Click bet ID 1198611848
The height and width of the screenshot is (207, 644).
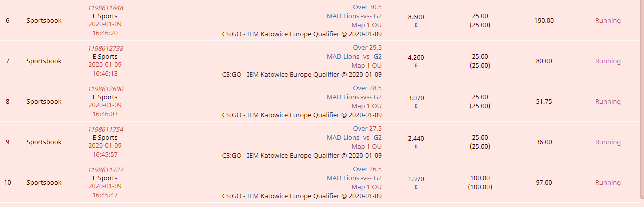pyautogui.click(x=105, y=8)
